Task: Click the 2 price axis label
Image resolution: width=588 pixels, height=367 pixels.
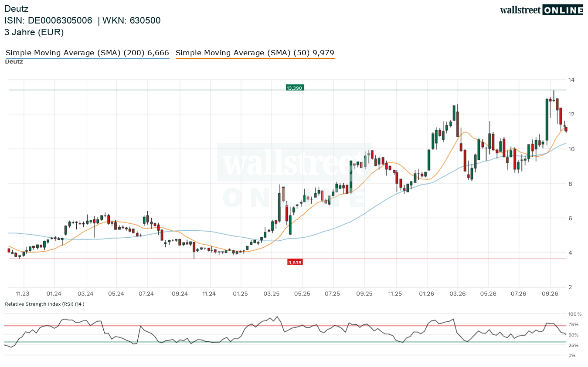Action: [570, 287]
